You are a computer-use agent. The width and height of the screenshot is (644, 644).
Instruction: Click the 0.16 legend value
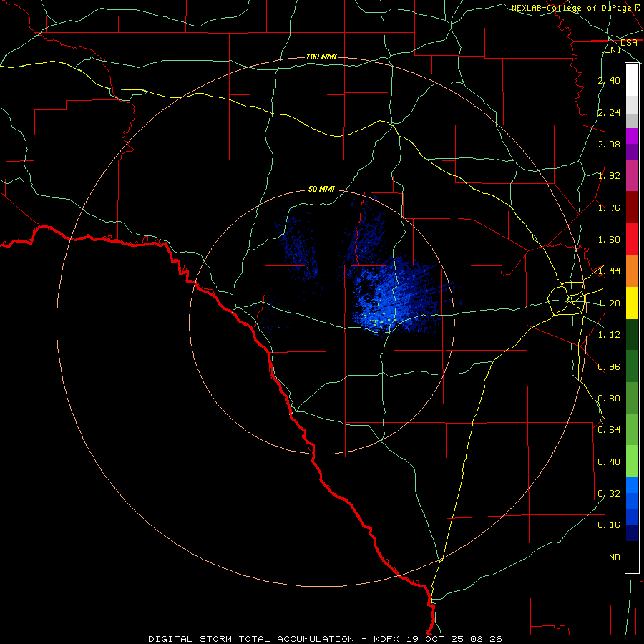(x=609, y=525)
